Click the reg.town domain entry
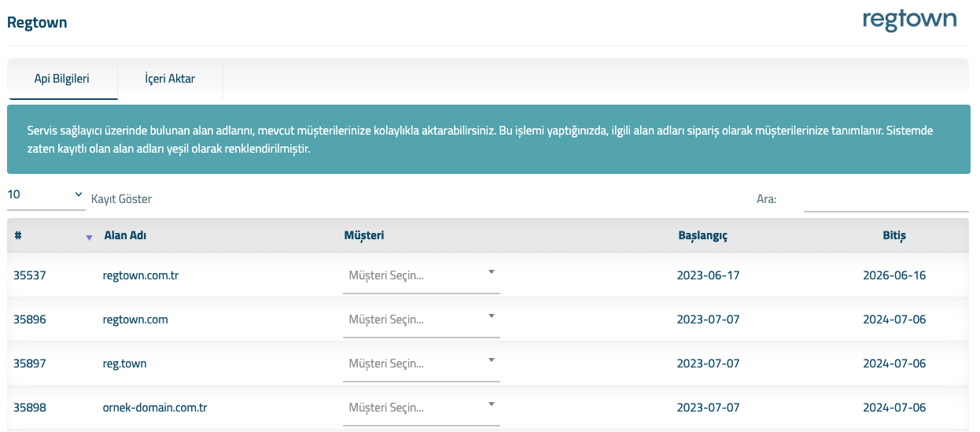 [x=124, y=364]
